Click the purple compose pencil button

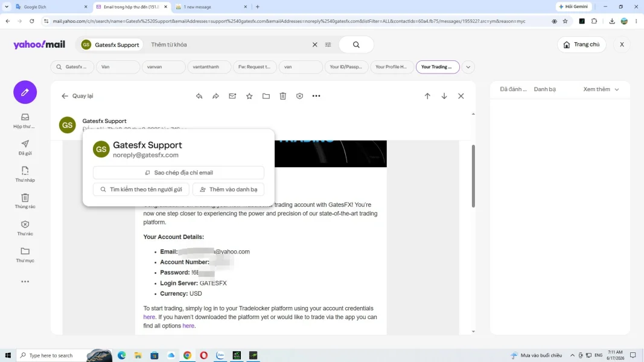[25, 92]
